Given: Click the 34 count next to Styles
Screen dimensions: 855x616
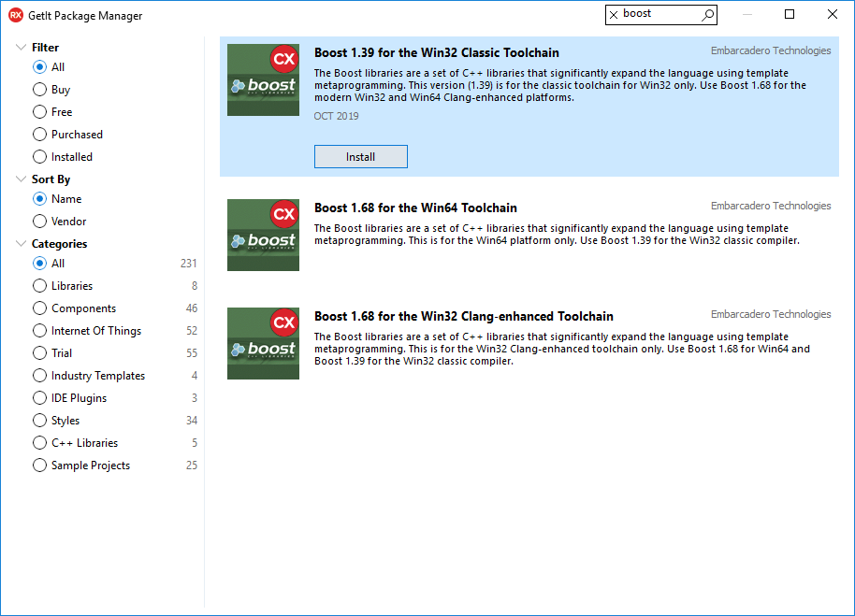Looking at the screenshot, I should pyautogui.click(x=192, y=421).
